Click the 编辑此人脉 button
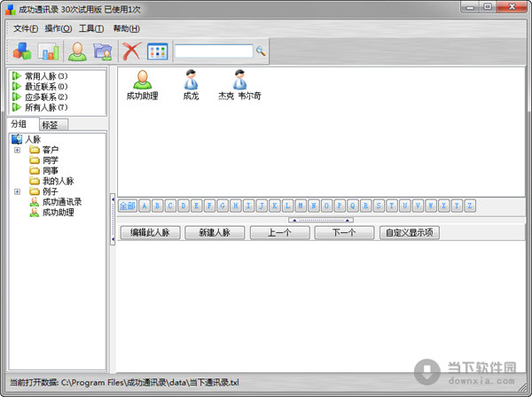This screenshot has height=397, width=532. pos(150,232)
